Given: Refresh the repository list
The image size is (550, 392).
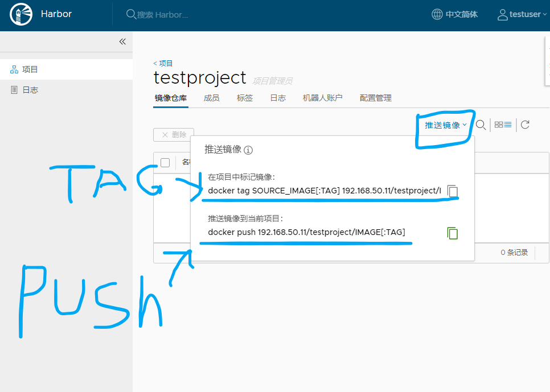Looking at the screenshot, I should pos(525,125).
